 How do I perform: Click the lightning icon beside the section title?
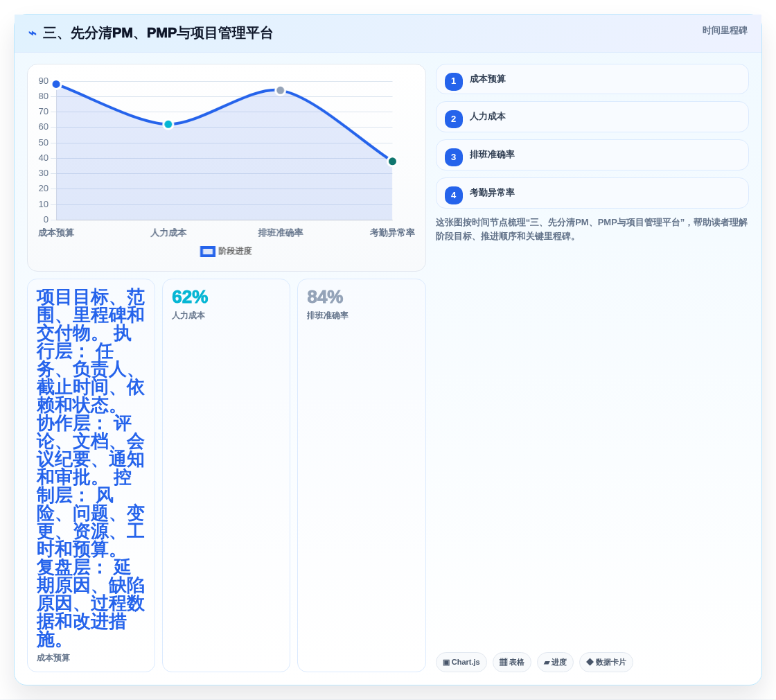click(33, 33)
